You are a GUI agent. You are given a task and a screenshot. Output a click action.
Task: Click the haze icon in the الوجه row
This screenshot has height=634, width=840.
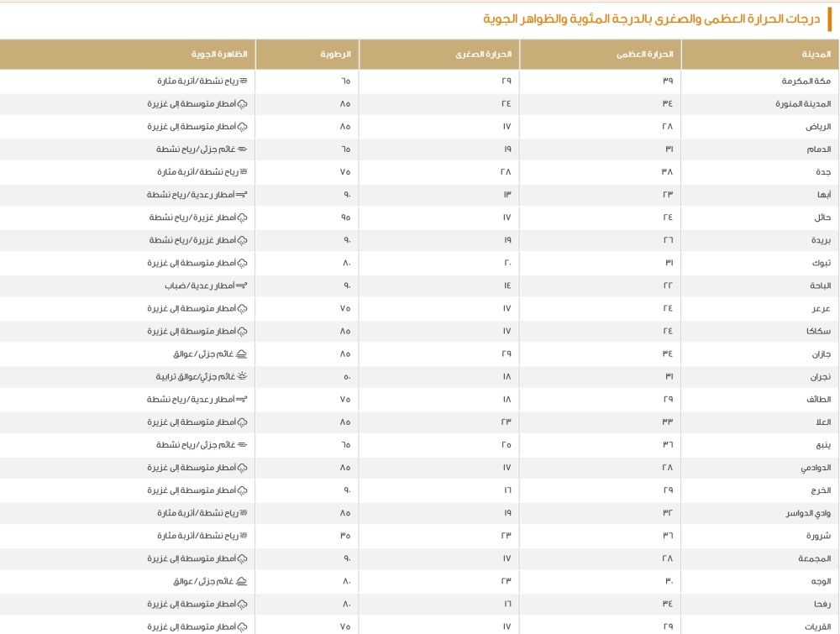tap(243, 581)
